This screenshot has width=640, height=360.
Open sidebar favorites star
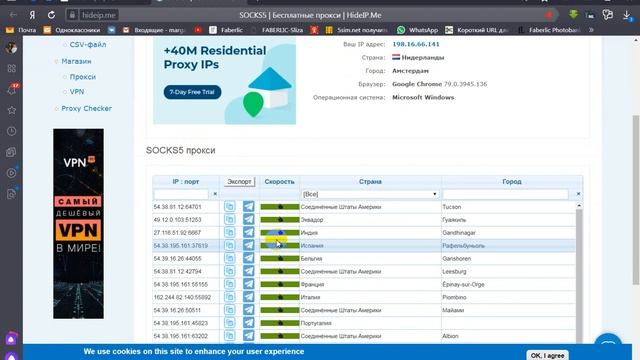pos(11,110)
